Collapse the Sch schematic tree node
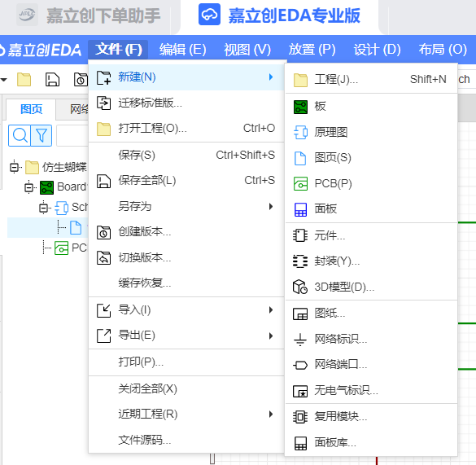The height and width of the screenshot is (465, 476). click(x=43, y=208)
